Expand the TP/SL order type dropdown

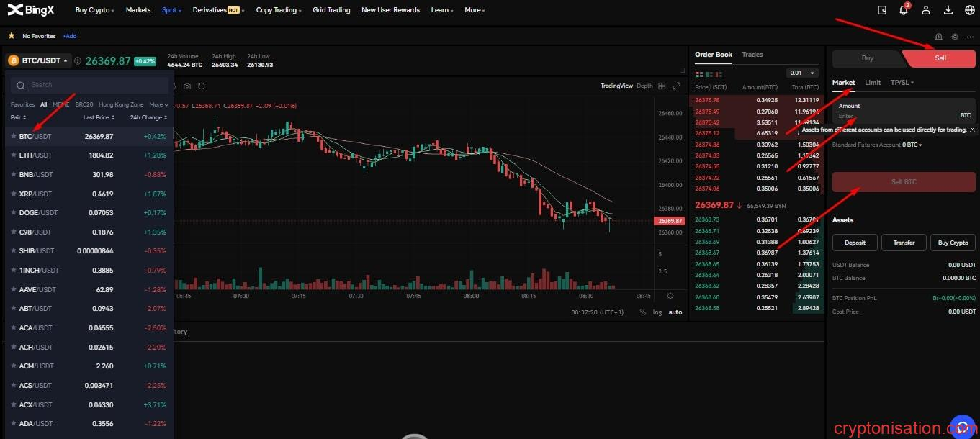tap(902, 83)
